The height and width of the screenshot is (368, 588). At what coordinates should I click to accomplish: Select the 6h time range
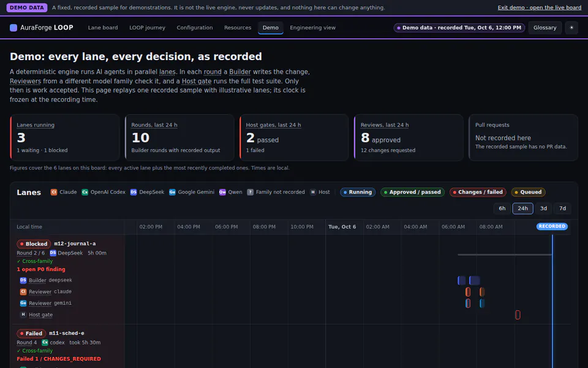502,209
